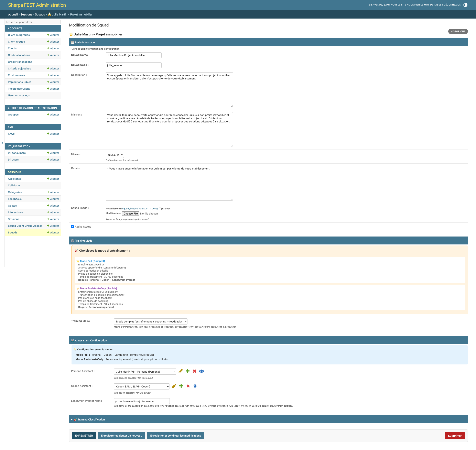This screenshot has height=450, width=476.
Task: View the Coach Assistant with eye icon
Action: 195,386
